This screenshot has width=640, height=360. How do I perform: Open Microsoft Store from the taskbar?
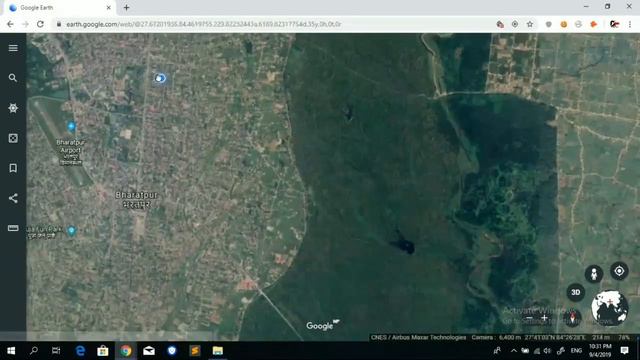[x=103, y=351]
